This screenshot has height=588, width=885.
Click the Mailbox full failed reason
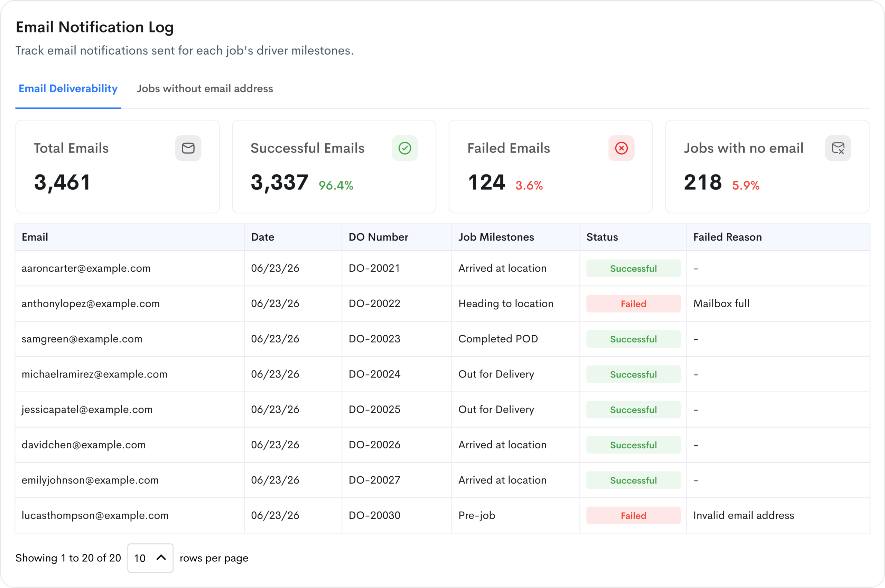(721, 304)
